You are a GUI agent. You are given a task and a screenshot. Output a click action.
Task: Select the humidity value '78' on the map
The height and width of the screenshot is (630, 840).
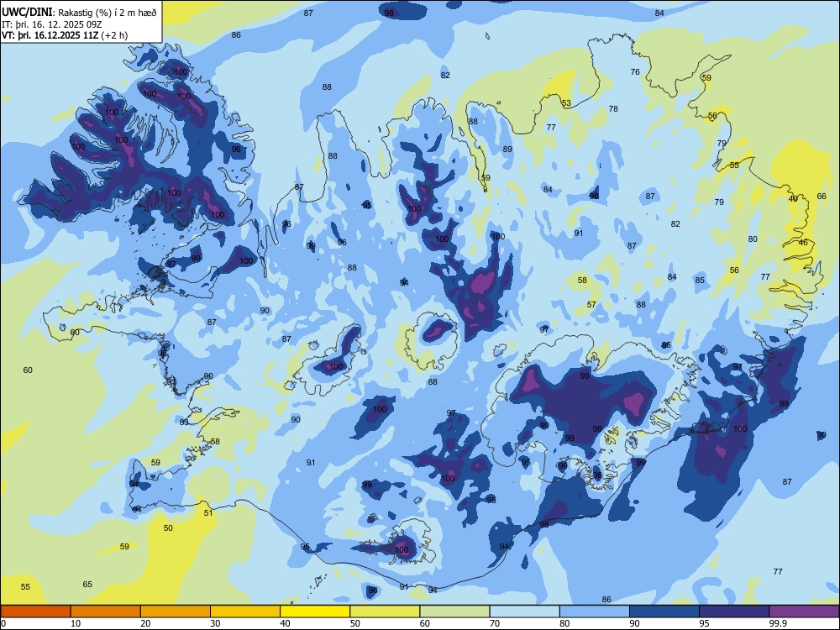(x=613, y=108)
